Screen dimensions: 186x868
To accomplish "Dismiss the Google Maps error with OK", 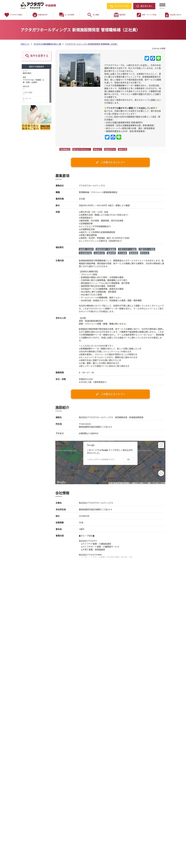I will coord(128,459).
